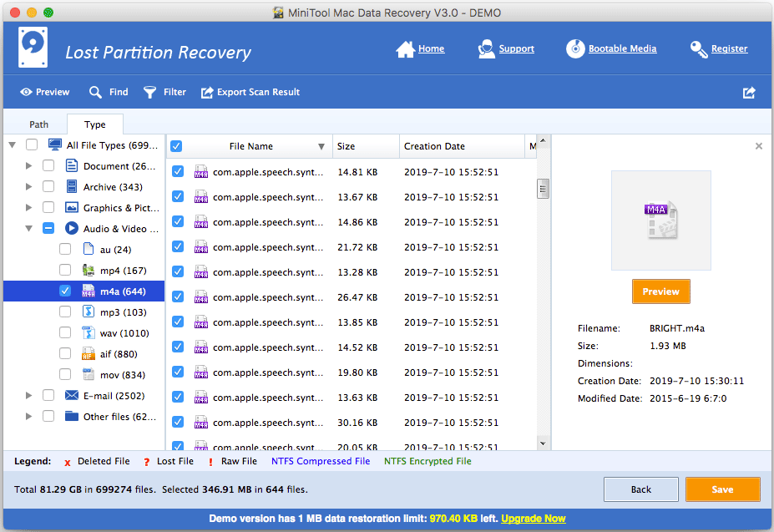
Task: Click the Document category icon
Action: [72, 165]
